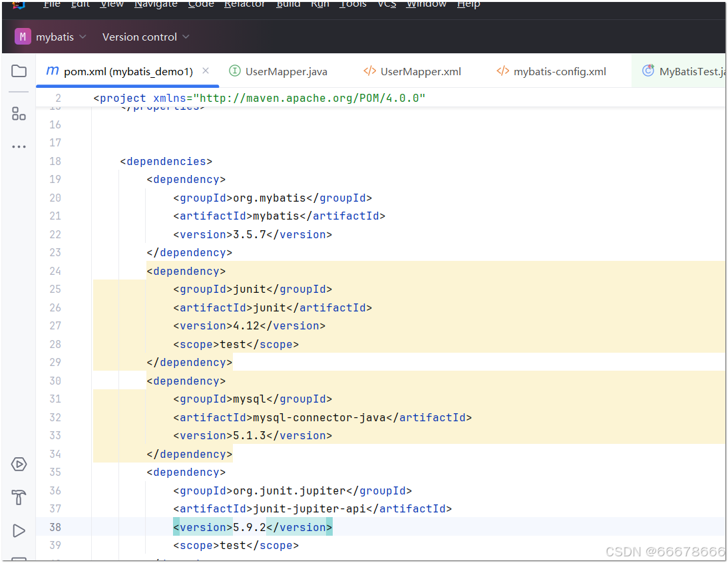Image resolution: width=728 pixels, height=563 pixels.
Task: Open the Services tool window
Action: point(19,465)
